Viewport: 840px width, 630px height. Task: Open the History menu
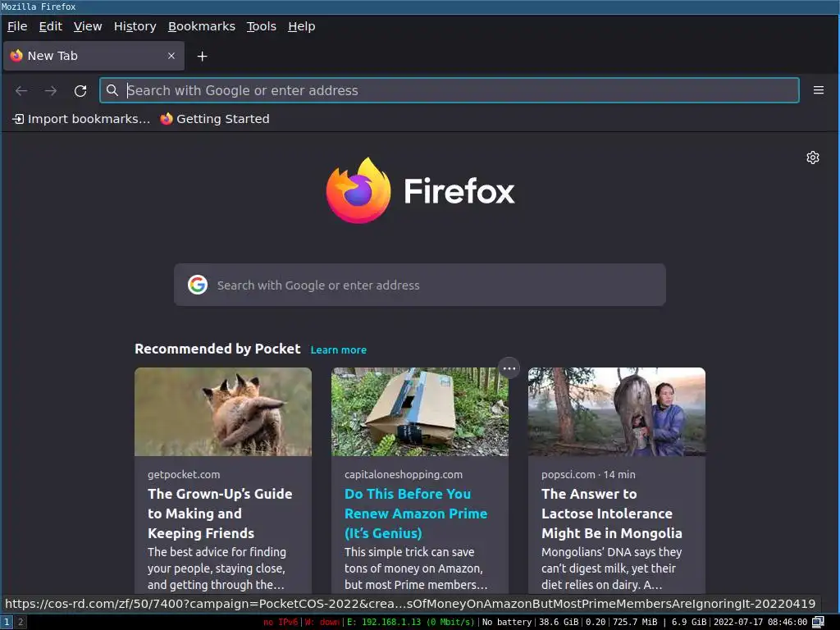(x=135, y=26)
